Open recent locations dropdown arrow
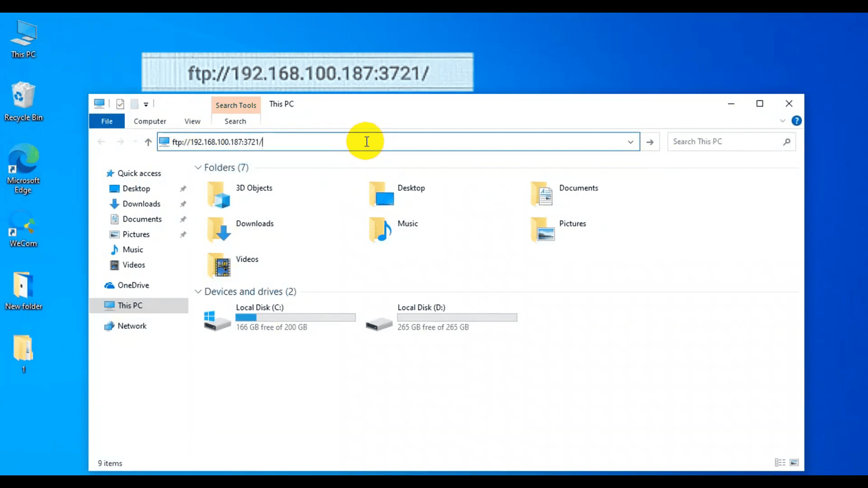868x488 pixels. tap(135, 142)
